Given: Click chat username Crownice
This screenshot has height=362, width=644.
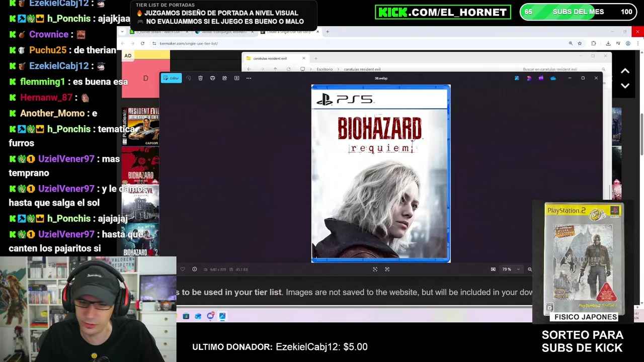Looking at the screenshot, I should 49,34.
